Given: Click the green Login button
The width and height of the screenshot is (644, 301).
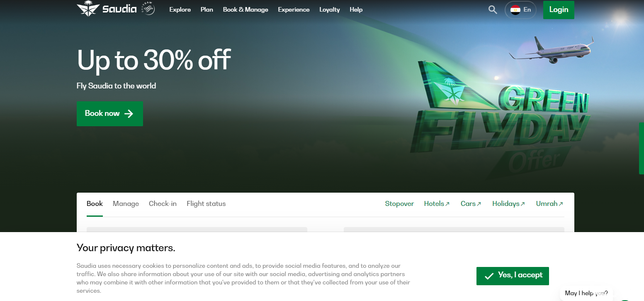Looking at the screenshot, I should [x=559, y=10].
